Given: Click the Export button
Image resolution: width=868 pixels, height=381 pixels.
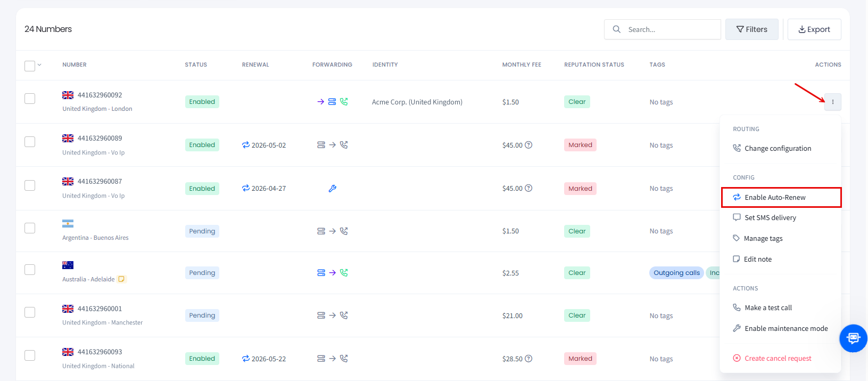Looking at the screenshot, I should click(814, 29).
